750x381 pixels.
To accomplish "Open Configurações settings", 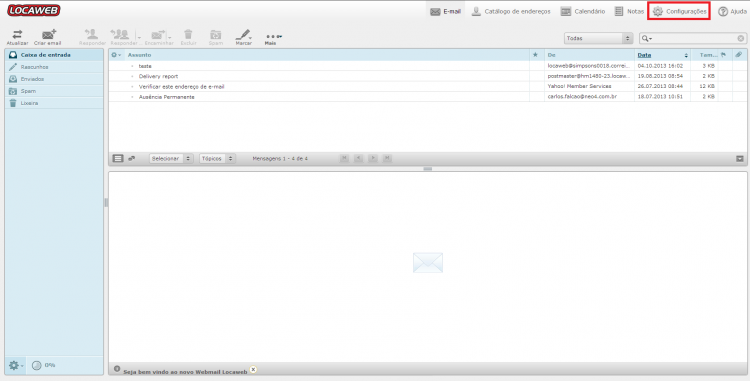I will 679,11.
